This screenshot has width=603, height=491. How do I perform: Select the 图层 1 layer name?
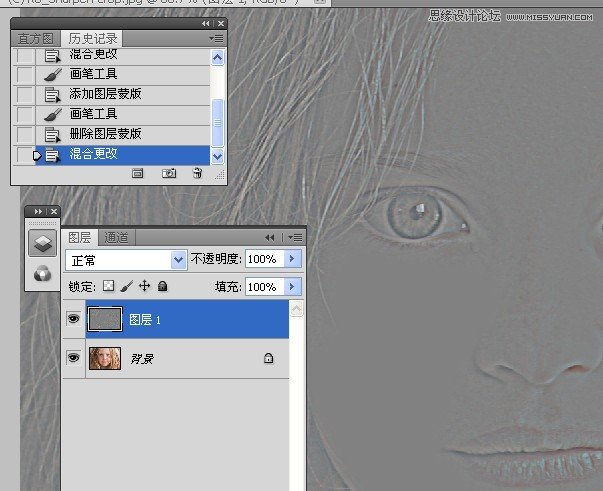(145, 320)
